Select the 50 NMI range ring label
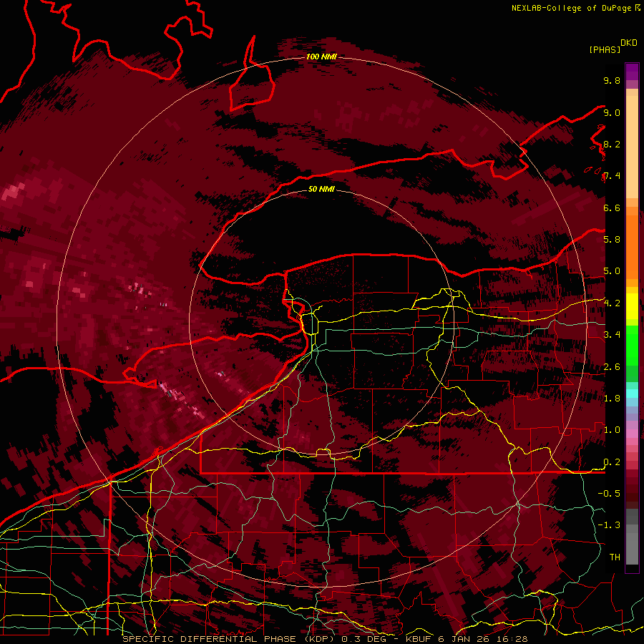644x644 pixels. click(x=321, y=189)
